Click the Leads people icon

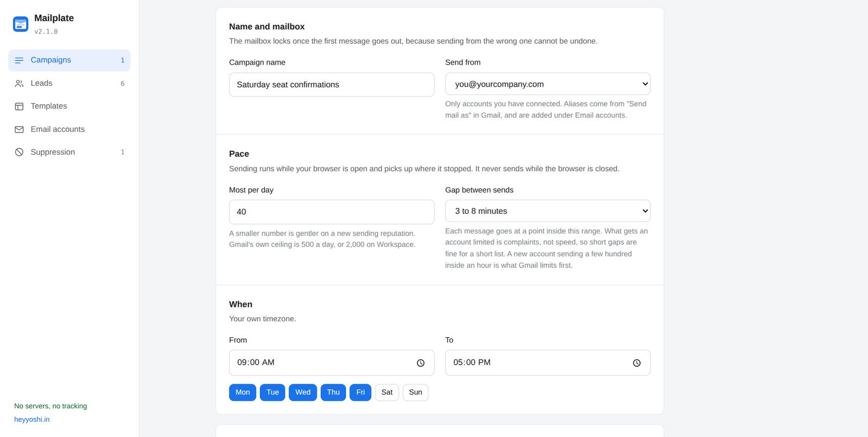click(19, 84)
